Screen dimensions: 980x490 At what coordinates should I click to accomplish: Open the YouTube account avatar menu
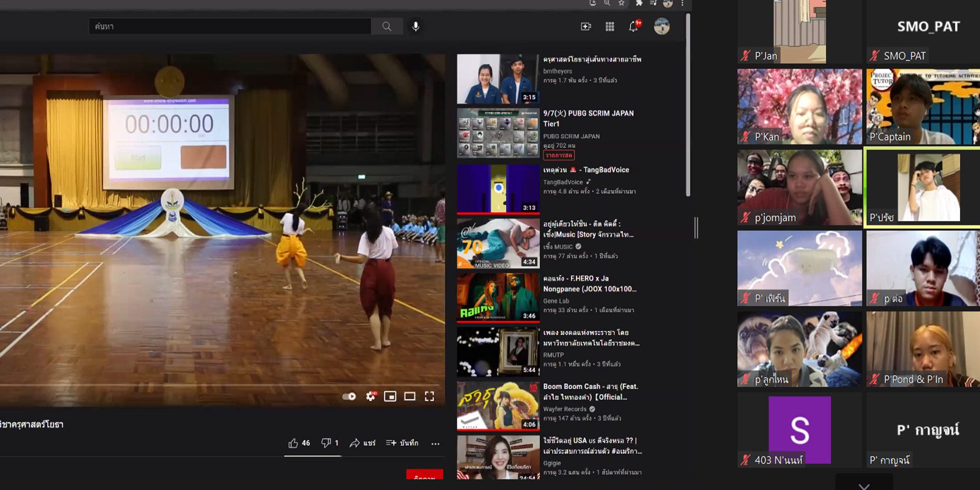coord(662,26)
